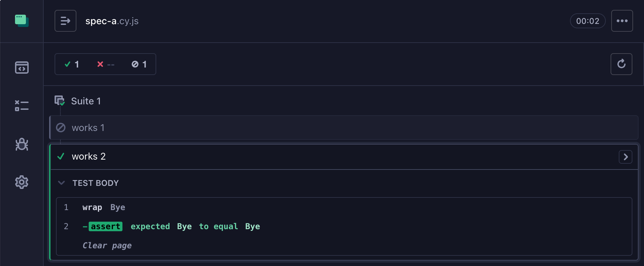Open Settings gear in the sidebar
644x266 pixels.
tap(21, 182)
